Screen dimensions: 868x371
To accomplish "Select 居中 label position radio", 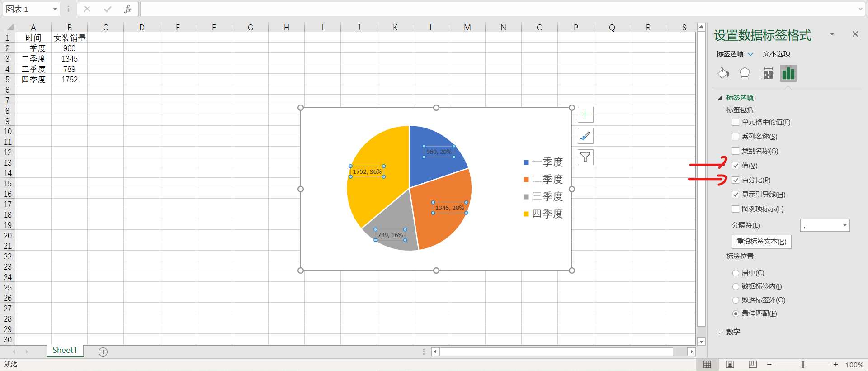I will (736, 273).
